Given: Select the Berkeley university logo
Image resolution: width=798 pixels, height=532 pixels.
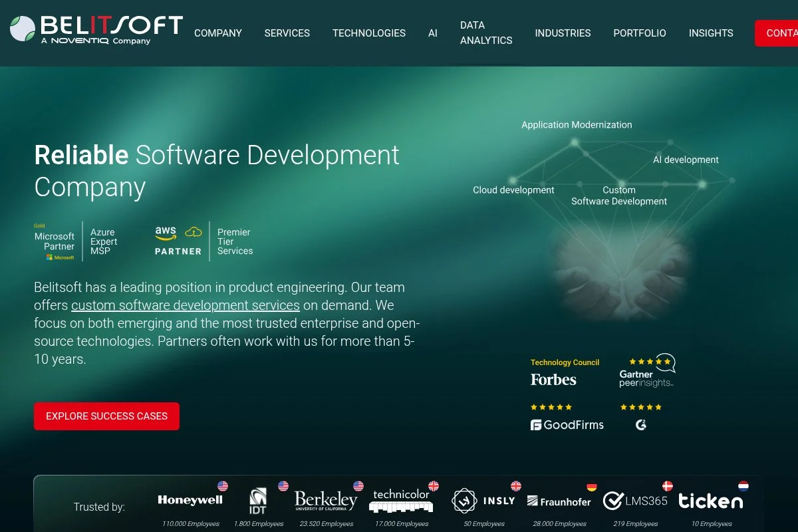Looking at the screenshot, I should 325,500.
